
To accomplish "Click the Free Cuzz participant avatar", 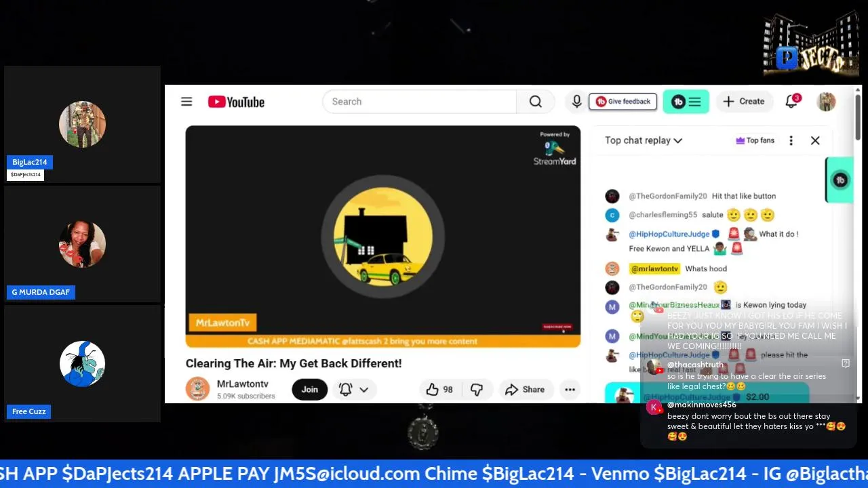I will click(x=82, y=363).
